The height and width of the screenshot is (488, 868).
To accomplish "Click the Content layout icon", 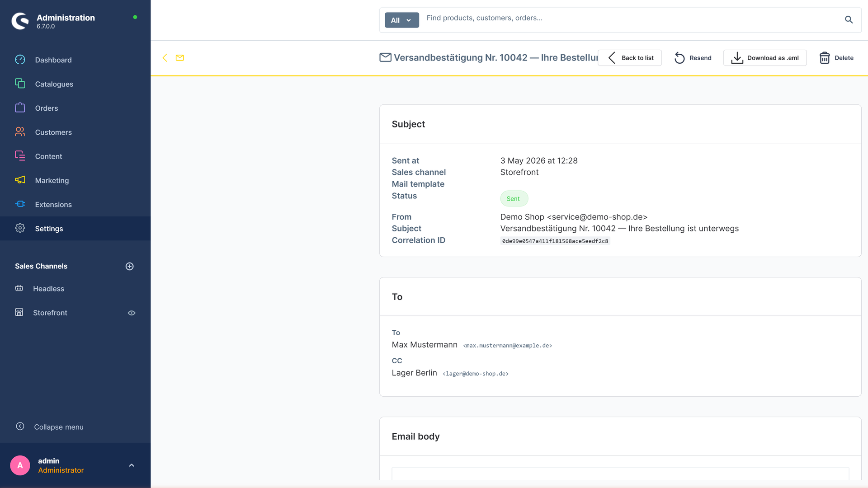I will tap(20, 156).
